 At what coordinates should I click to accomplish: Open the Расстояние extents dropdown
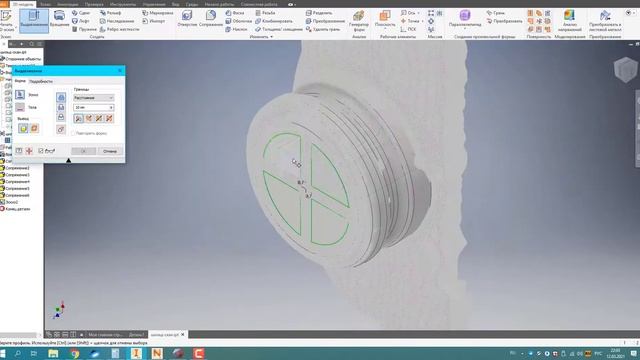(x=93, y=98)
